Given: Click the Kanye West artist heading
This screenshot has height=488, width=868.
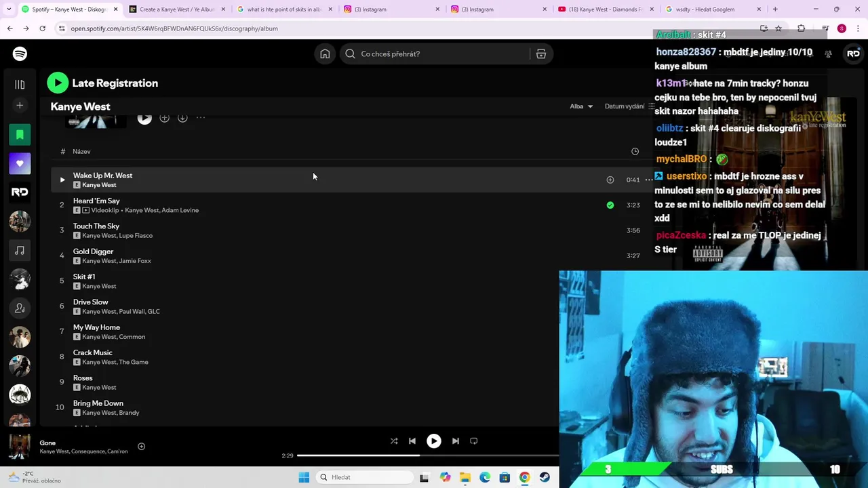Looking at the screenshot, I should [80, 106].
